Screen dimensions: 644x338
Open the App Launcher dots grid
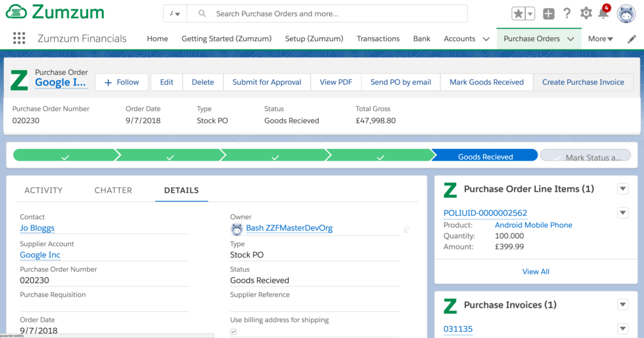pyautogui.click(x=19, y=38)
